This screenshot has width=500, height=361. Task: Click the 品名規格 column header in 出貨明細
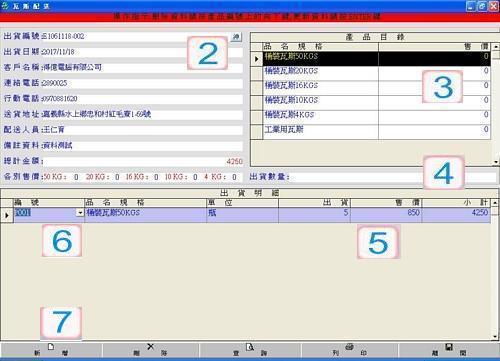[145, 202]
